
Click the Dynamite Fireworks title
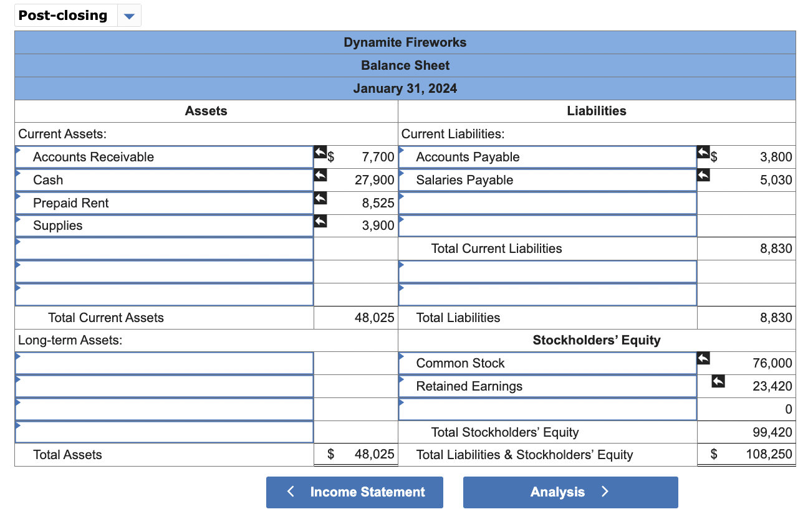point(405,42)
